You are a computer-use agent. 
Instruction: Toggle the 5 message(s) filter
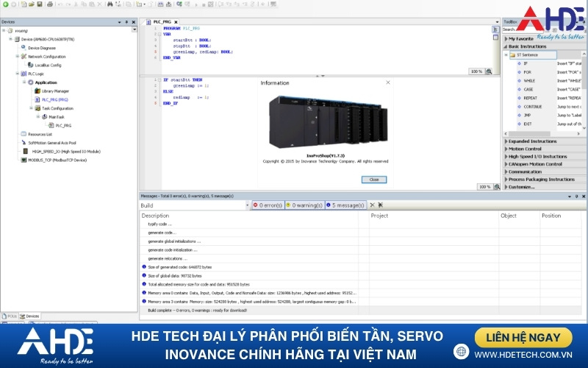pyautogui.click(x=345, y=205)
